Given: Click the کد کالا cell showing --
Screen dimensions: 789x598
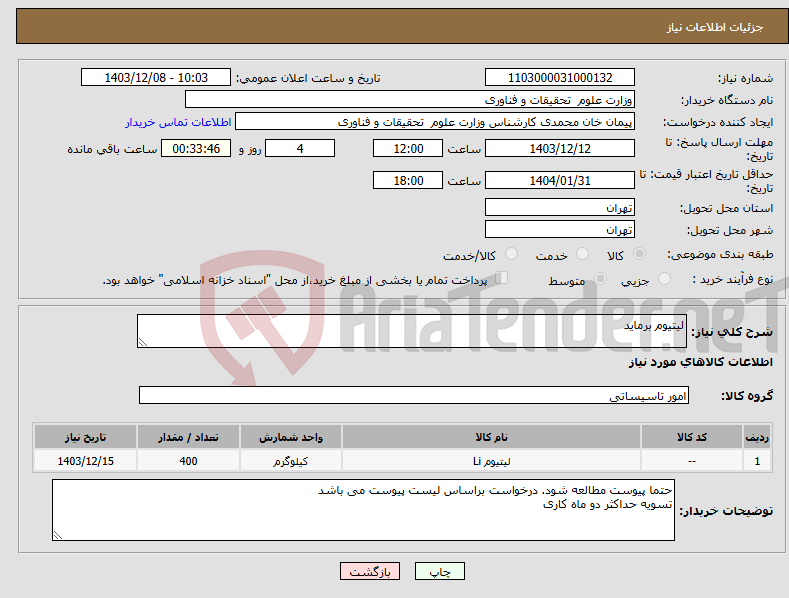Looking at the screenshot, I should point(692,461).
